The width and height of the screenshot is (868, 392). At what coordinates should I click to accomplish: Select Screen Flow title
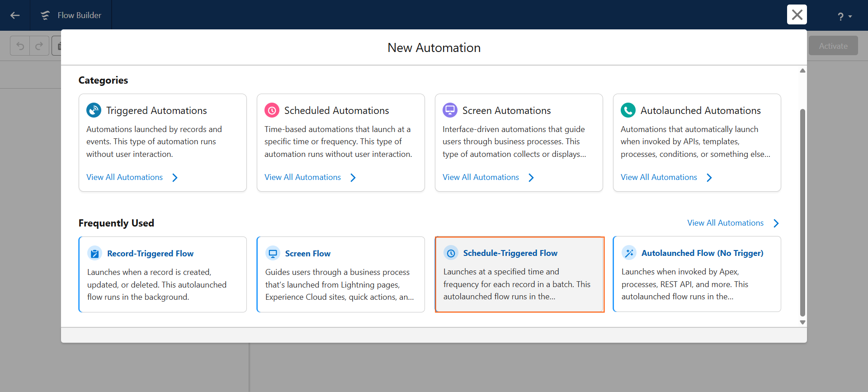pos(307,254)
